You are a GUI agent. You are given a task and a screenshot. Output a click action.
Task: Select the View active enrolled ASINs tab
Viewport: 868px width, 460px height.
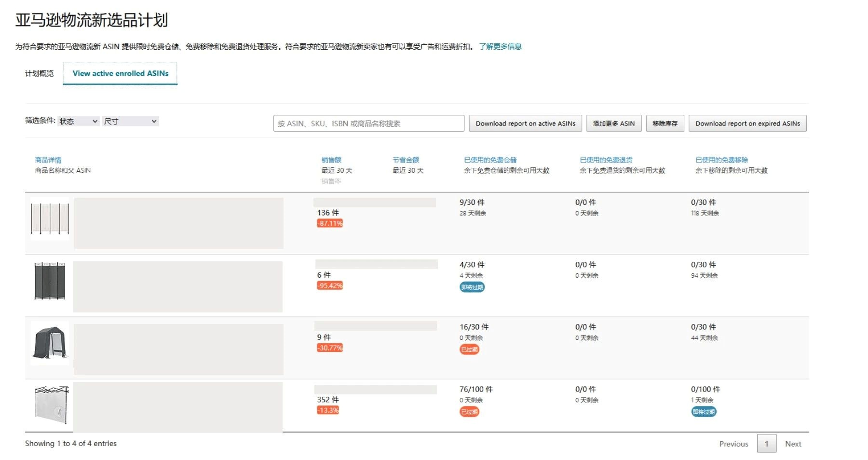121,73
